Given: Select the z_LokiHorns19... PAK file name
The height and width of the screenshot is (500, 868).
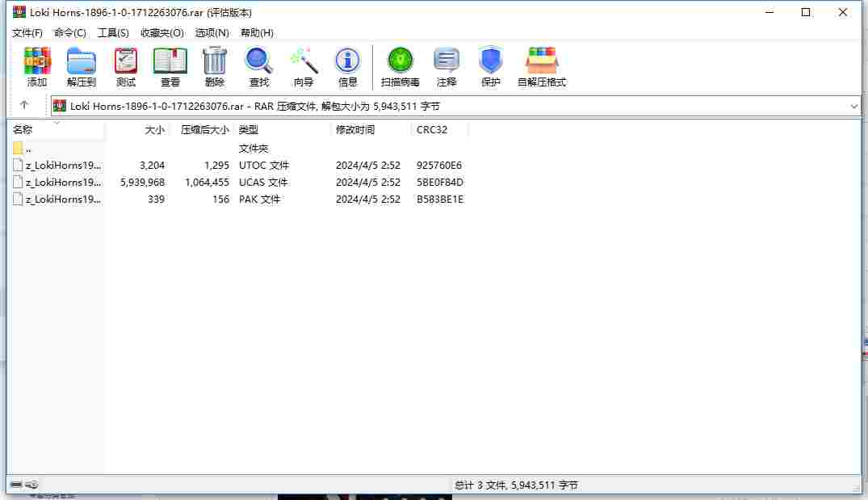Looking at the screenshot, I should click(x=63, y=200).
